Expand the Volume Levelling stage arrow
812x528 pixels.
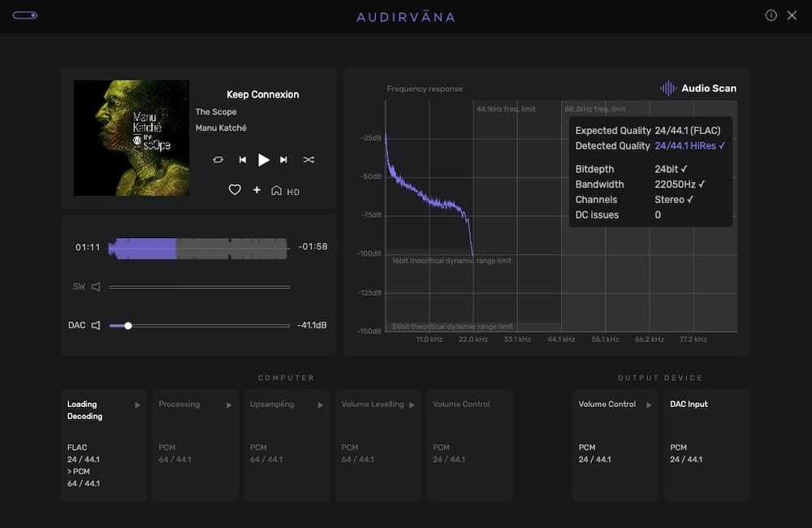[x=412, y=405]
